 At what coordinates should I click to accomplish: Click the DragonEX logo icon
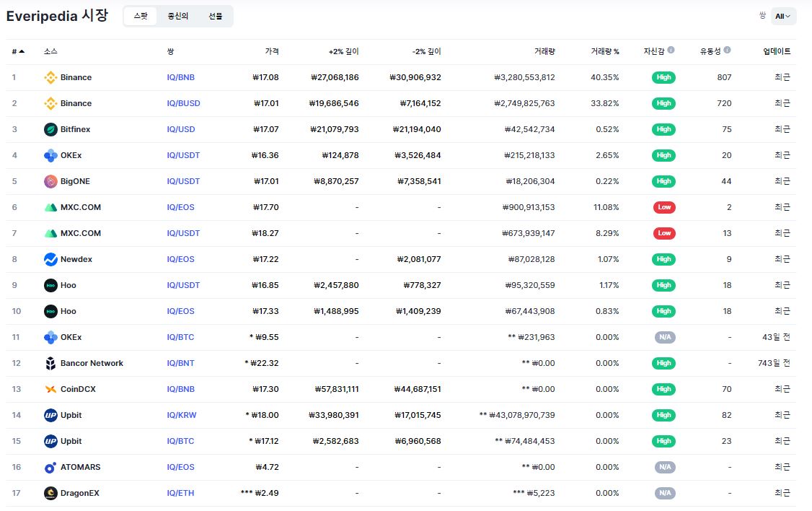click(50, 494)
